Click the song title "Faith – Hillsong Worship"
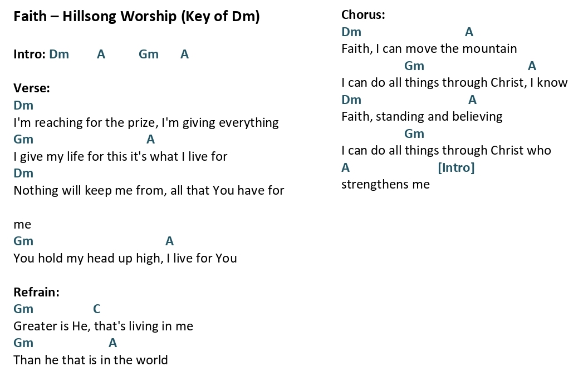Image resolution: width=588 pixels, height=386 pixels. pos(95,17)
